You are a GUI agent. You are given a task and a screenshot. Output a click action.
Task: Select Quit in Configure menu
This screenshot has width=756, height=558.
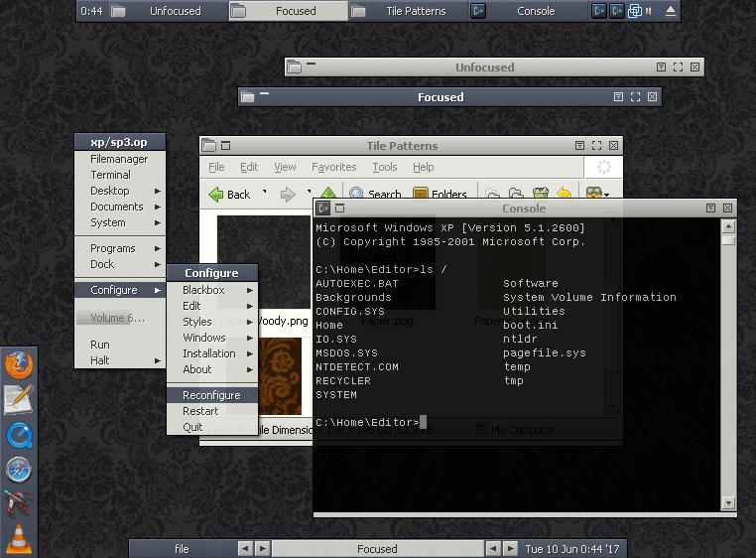212,427
